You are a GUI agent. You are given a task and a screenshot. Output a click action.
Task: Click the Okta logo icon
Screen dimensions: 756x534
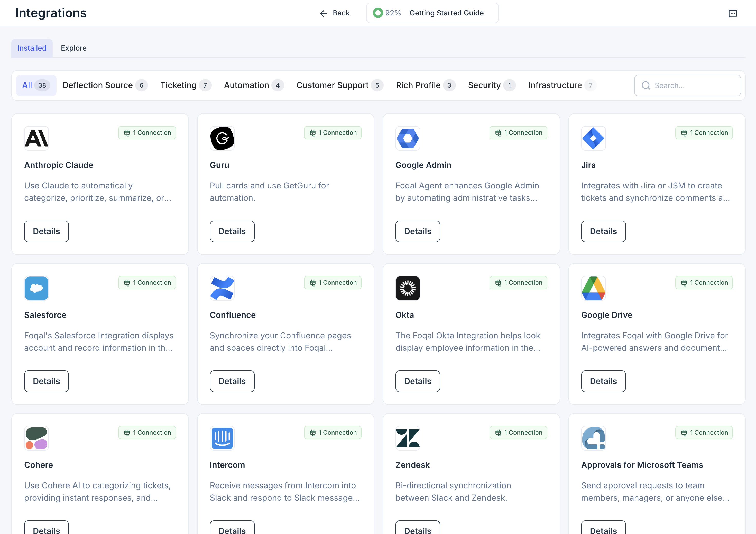pos(408,288)
